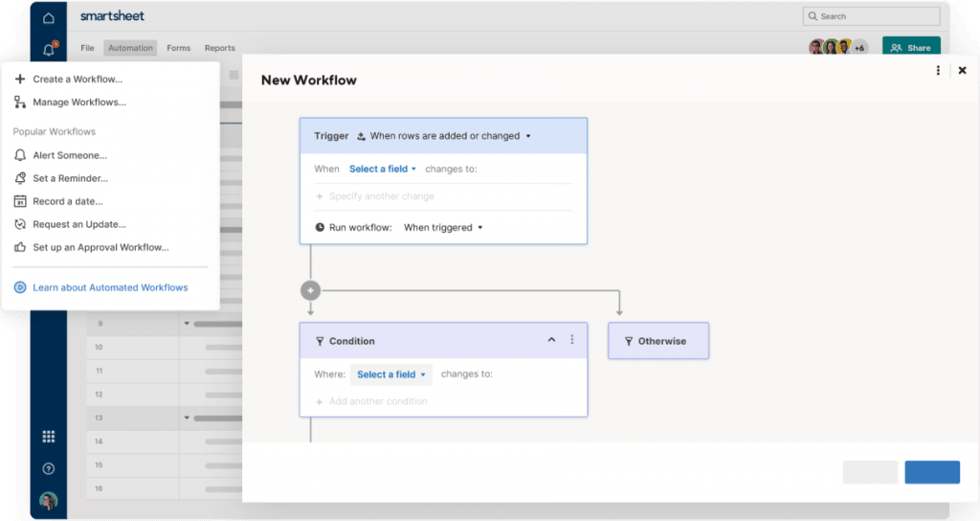This screenshot has width=980, height=521.
Task: Select row number 16 in sheet
Action: (99, 488)
